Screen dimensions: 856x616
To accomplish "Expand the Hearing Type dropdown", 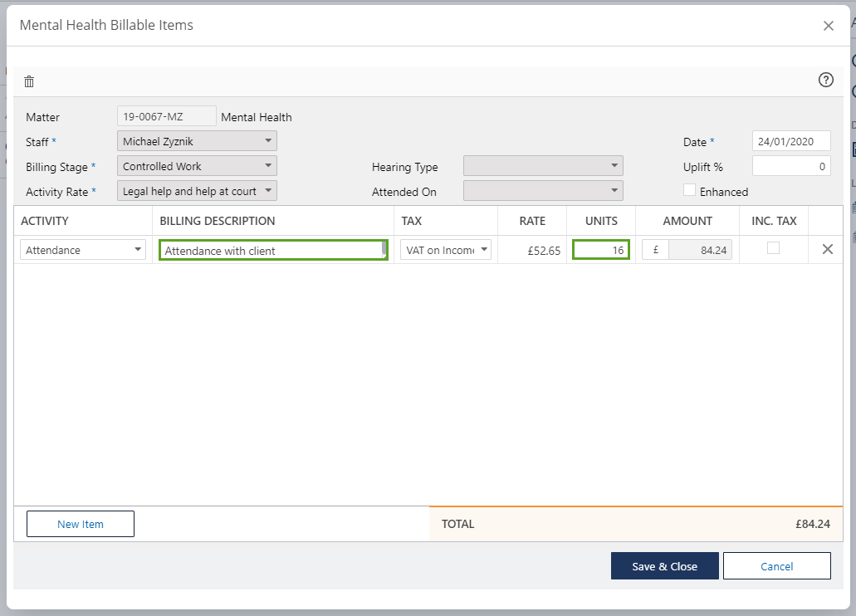I will click(543, 166).
